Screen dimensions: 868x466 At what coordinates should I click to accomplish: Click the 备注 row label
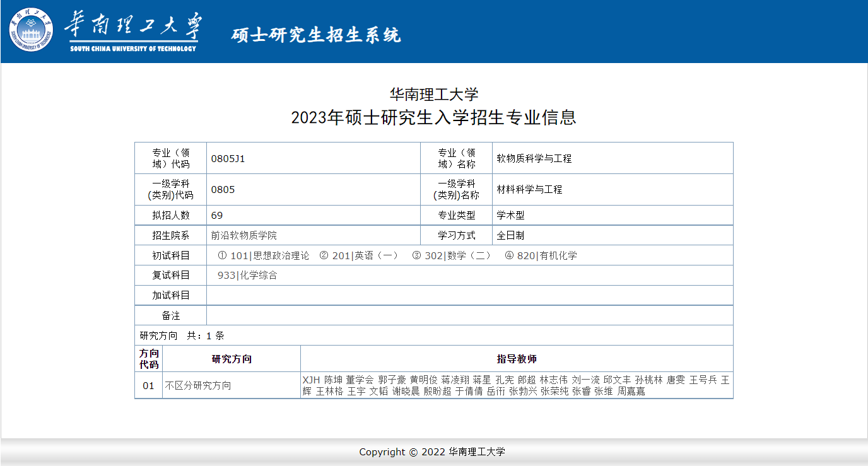pyautogui.click(x=171, y=315)
